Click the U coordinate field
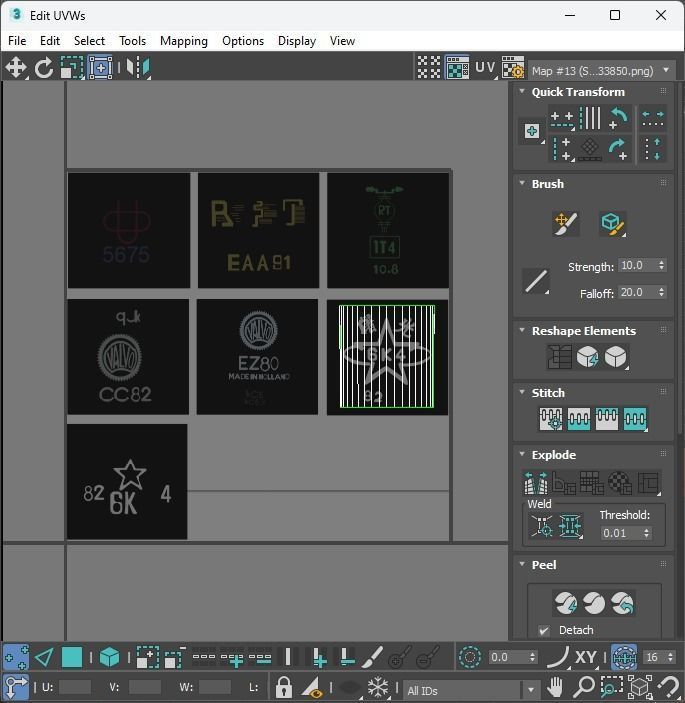Image resolution: width=685 pixels, height=703 pixels. tap(75, 687)
